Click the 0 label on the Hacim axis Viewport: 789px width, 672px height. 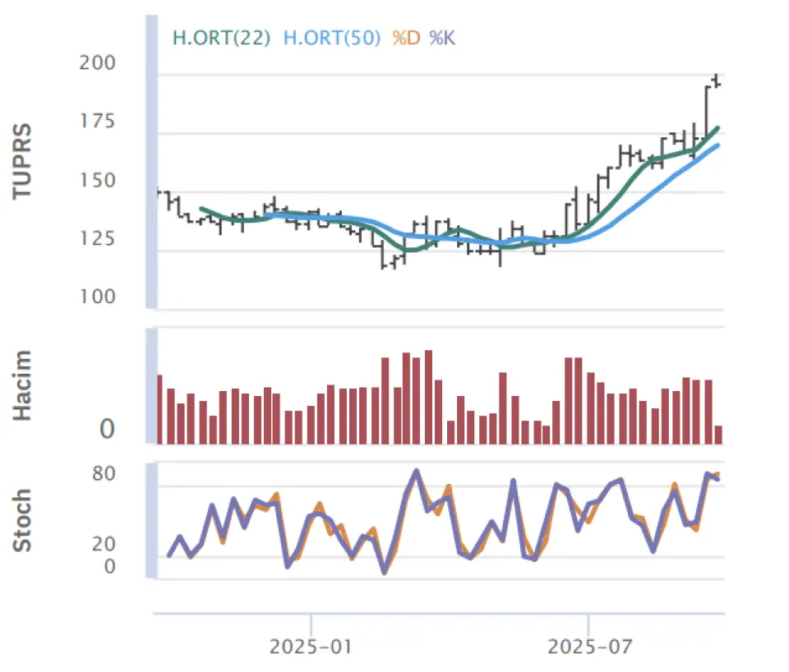(x=107, y=430)
